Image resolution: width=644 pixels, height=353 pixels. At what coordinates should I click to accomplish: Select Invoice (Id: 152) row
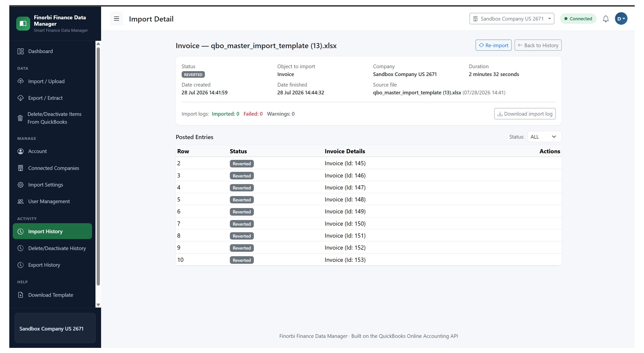tap(368, 248)
